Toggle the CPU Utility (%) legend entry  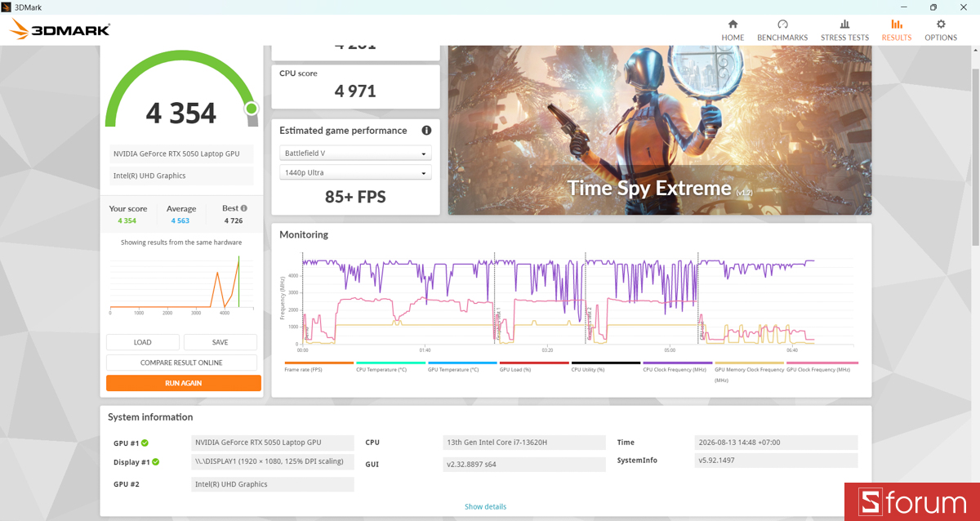(606, 366)
